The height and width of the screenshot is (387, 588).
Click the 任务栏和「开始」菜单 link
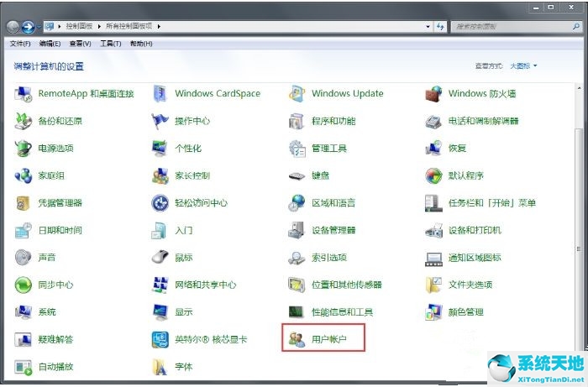492,203
